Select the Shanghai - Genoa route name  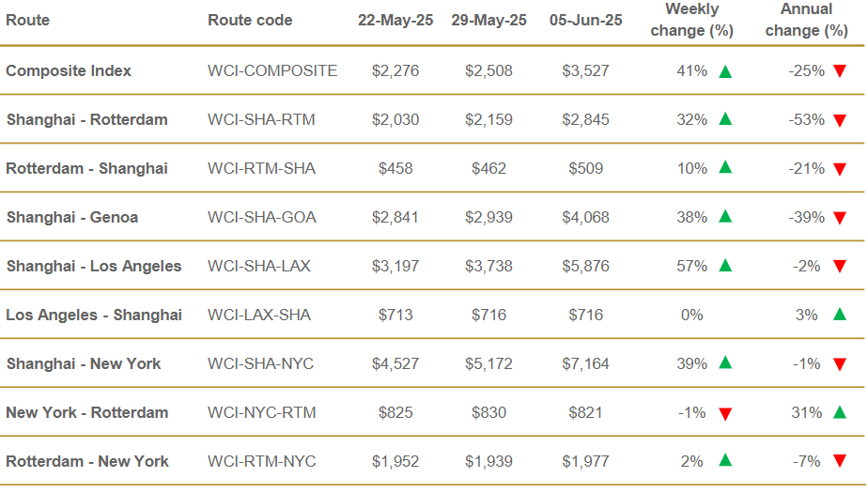pyautogui.click(x=72, y=218)
